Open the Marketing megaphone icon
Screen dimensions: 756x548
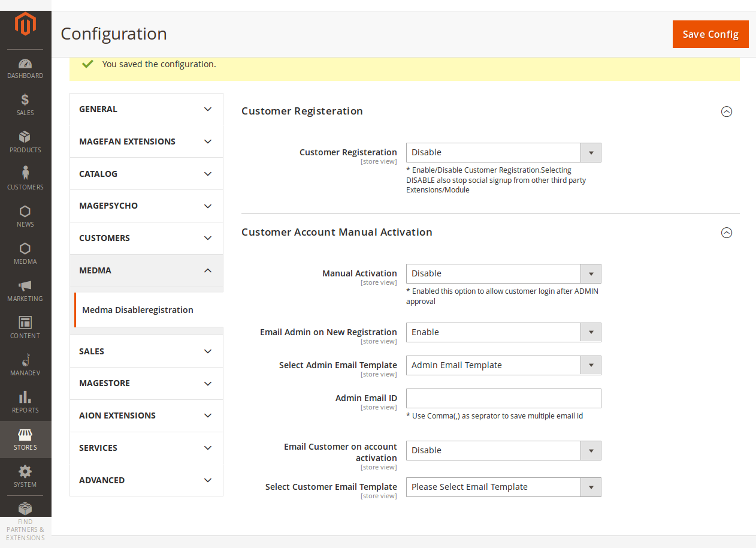[x=25, y=286]
